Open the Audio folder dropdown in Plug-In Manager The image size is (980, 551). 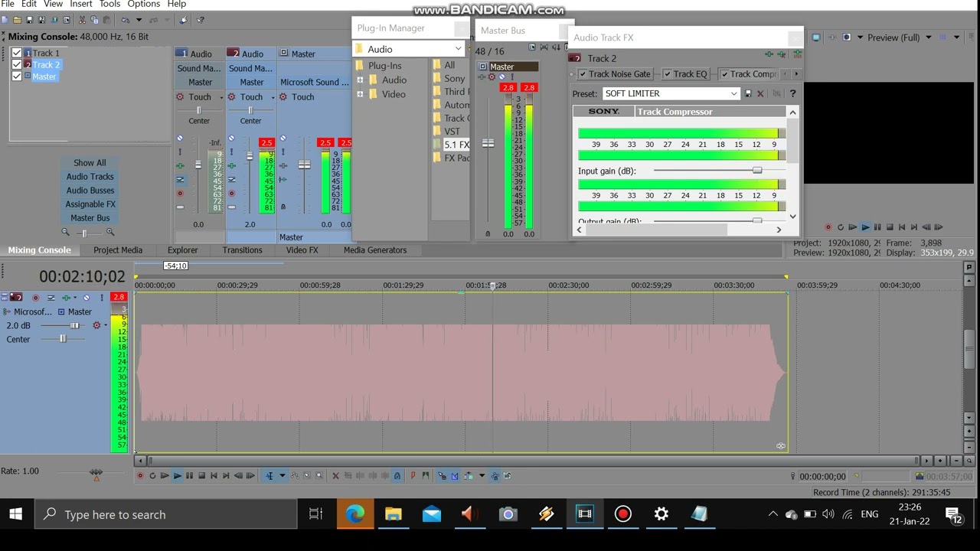[x=458, y=49]
